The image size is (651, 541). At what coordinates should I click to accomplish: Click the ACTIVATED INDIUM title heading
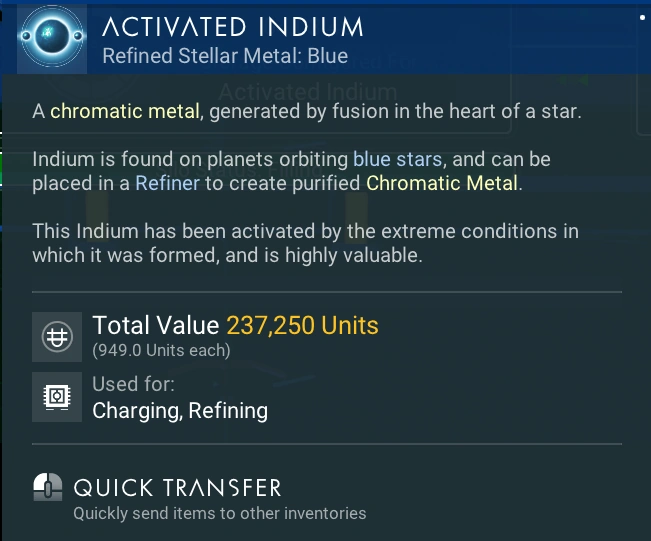233,27
